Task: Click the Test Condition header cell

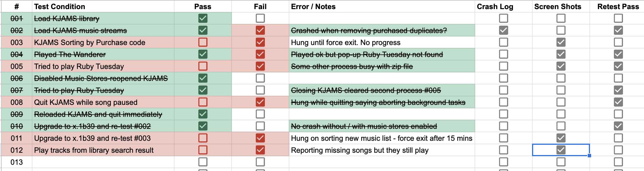Action: [x=103, y=7]
